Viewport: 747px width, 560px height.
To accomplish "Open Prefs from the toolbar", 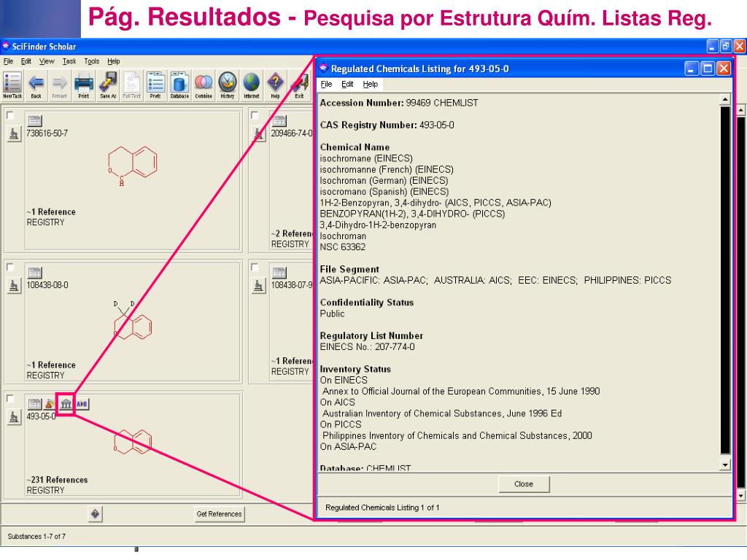I will (x=156, y=85).
